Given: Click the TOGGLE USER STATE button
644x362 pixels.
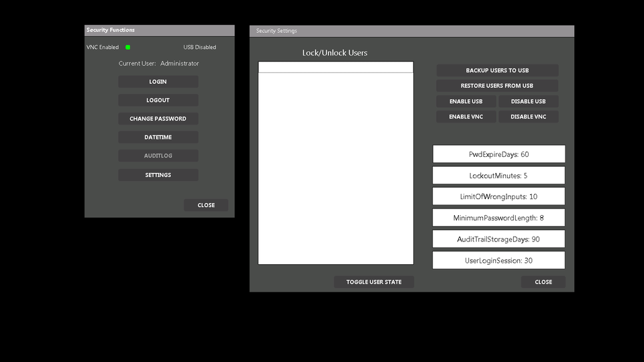Looking at the screenshot, I should 374,282.
